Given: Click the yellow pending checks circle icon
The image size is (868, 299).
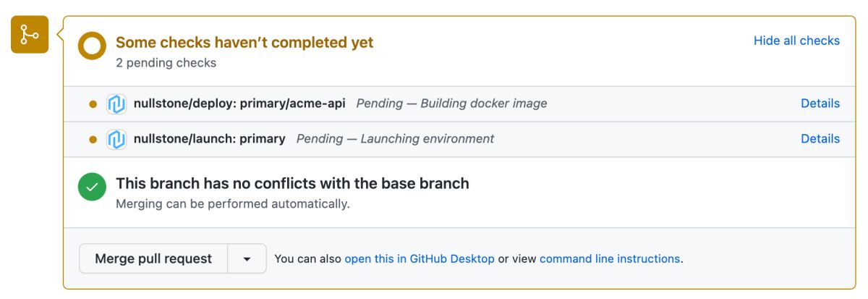Looking at the screenshot, I should click(x=92, y=47).
